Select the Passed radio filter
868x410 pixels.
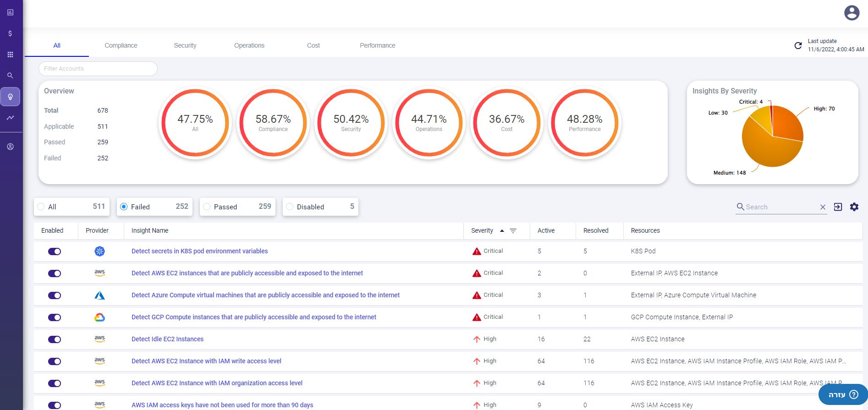click(x=207, y=207)
